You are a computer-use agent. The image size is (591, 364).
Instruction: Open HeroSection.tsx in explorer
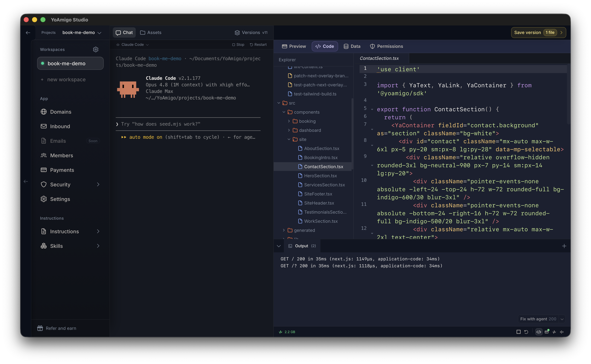click(317, 175)
